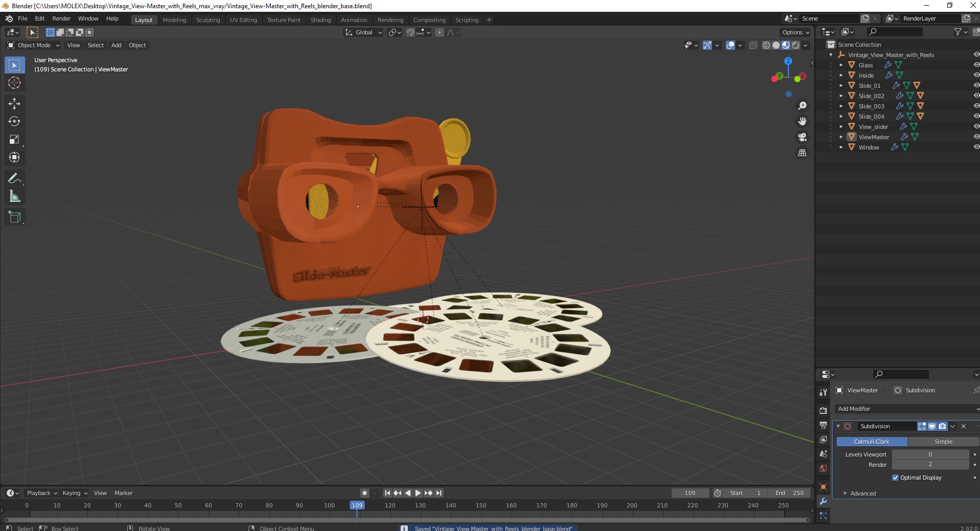Open the Add Modifier dropdown
The image size is (980, 531).
(x=907, y=409)
